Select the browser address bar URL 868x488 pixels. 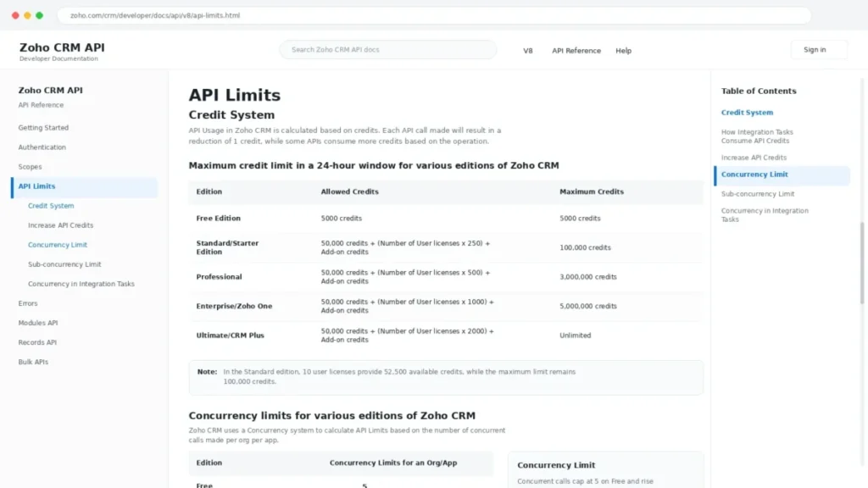(155, 15)
